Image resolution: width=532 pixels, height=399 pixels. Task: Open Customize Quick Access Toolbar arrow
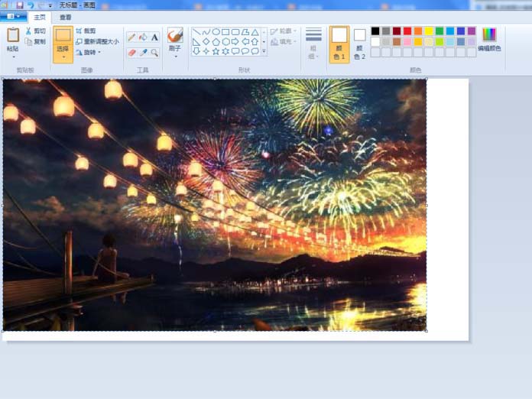[x=50, y=5]
